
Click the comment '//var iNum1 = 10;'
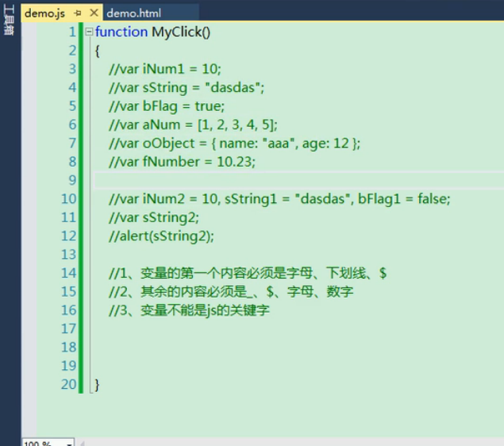point(165,69)
